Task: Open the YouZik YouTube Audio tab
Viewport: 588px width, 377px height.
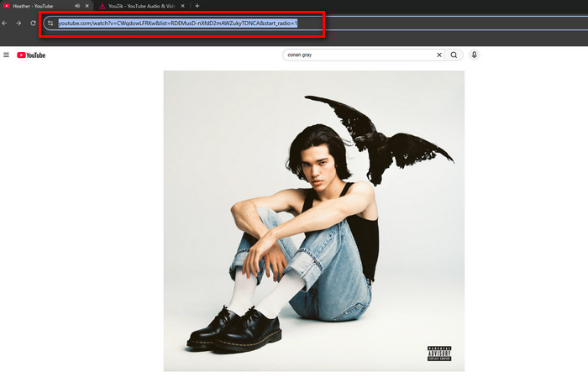Action: (143, 6)
